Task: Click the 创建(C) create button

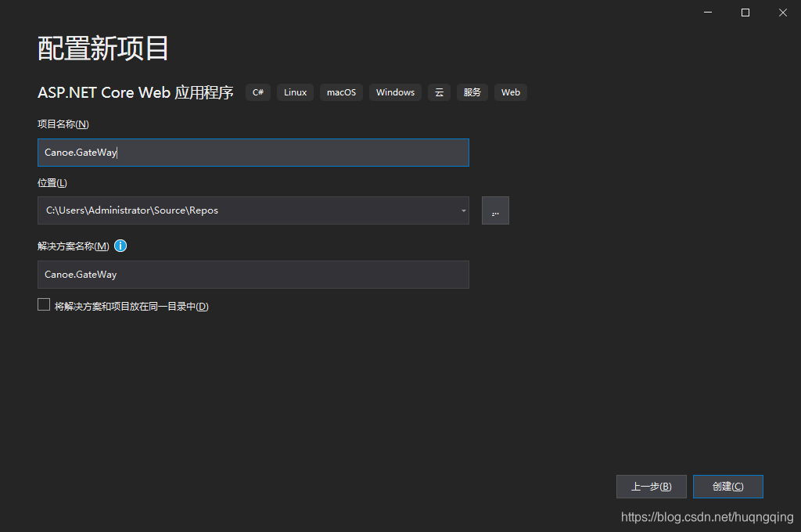Action: [x=728, y=487]
